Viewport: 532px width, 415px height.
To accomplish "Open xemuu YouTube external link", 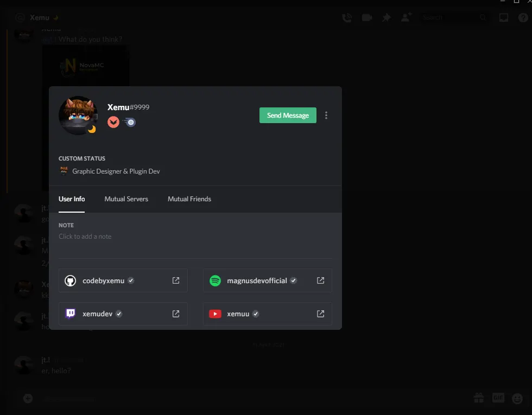I will tap(321, 314).
